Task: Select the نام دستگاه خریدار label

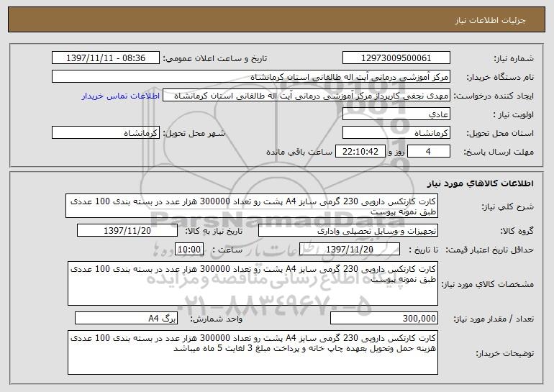Action: (501, 78)
